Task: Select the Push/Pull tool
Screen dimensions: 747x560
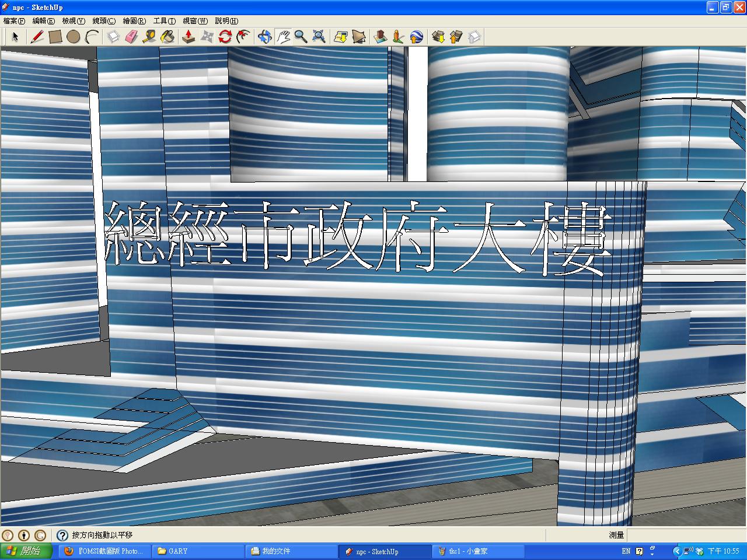Action: (189, 37)
